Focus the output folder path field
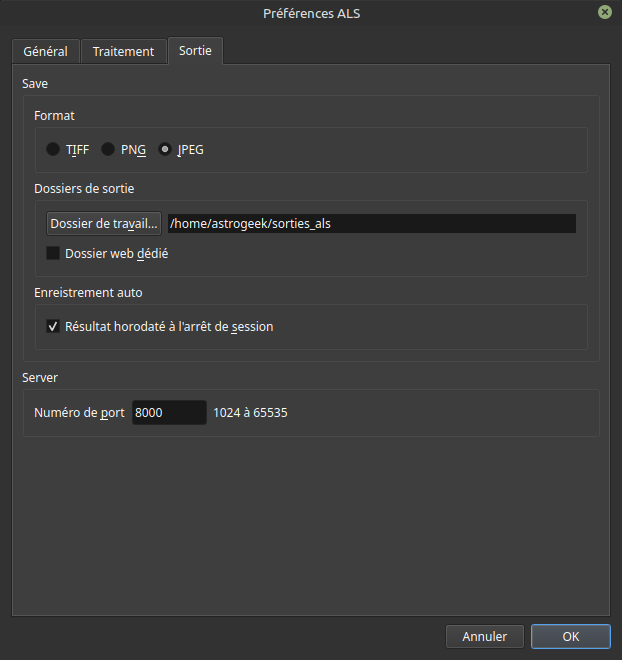622x660 pixels. coord(370,223)
